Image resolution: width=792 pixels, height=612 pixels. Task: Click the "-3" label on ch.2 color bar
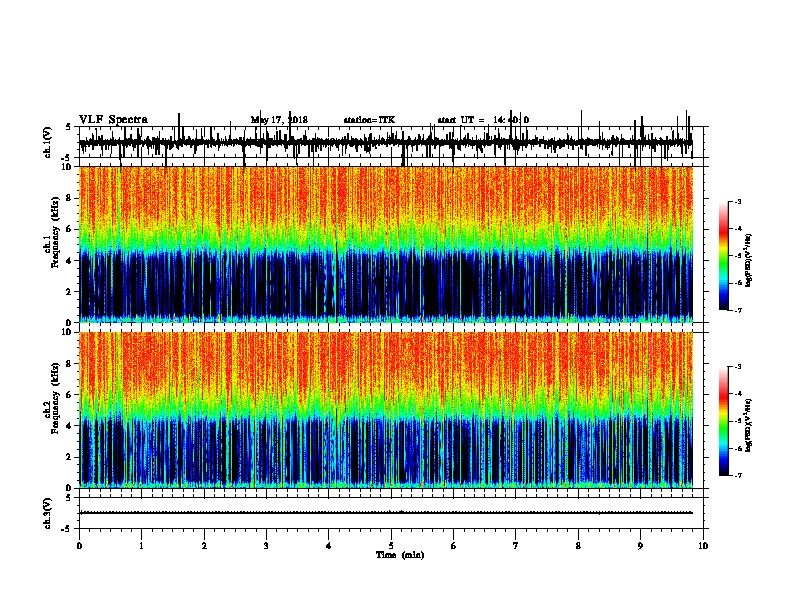pos(737,367)
